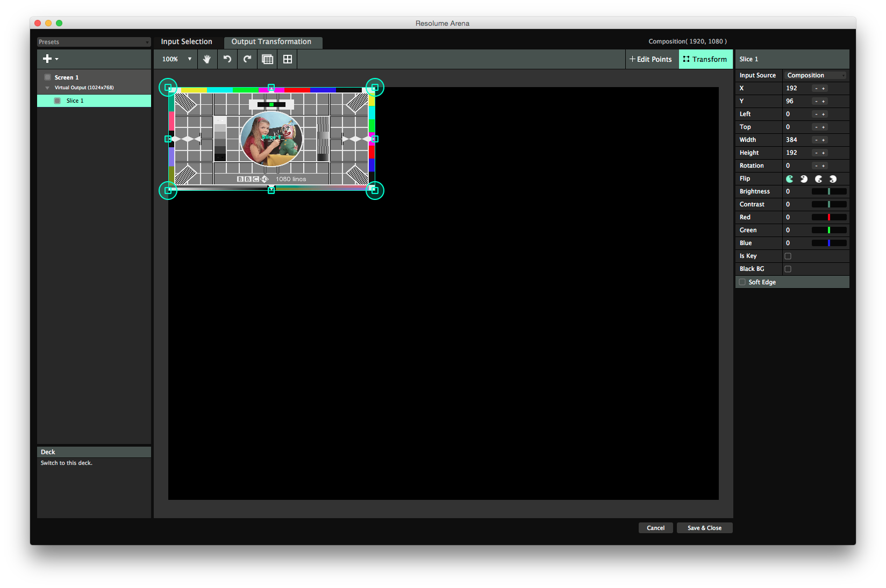The height and width of the screenshot is (588, 886).
Task: Click the Edit Points plus icon
Action: (x=633, y=59)
